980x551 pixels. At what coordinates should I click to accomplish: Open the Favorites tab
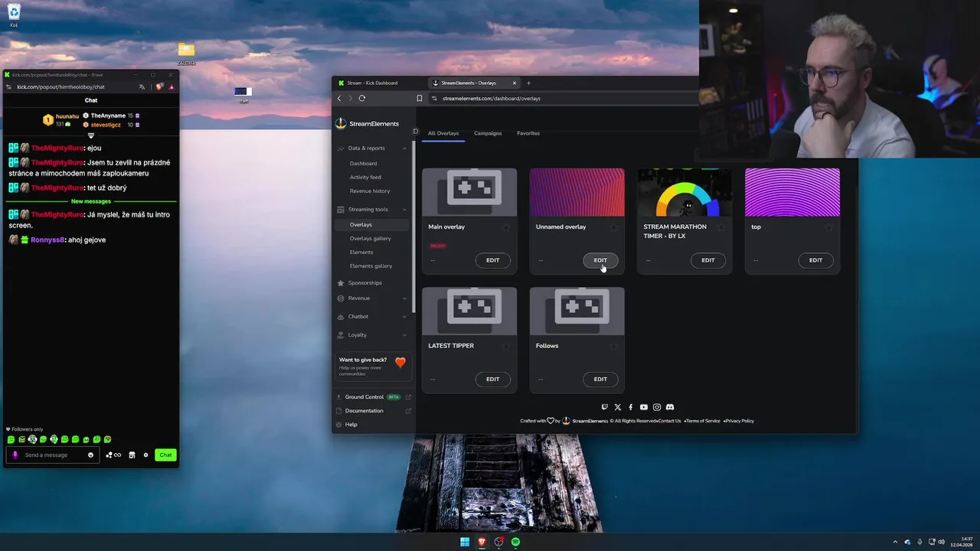[528, 133]
